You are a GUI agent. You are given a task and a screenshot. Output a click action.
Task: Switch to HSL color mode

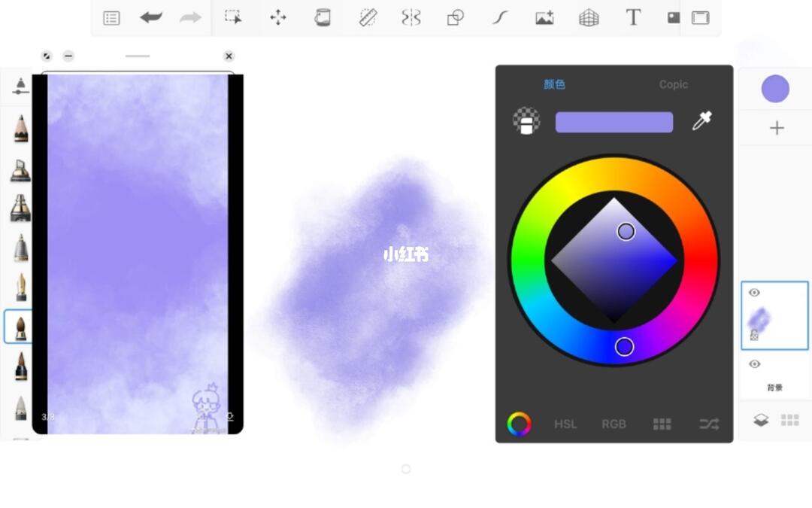tap(565, 424)
